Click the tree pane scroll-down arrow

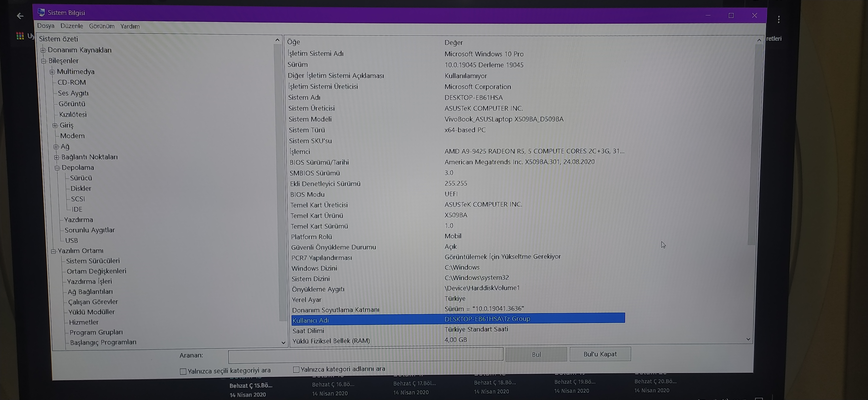(x=283, y=343)
